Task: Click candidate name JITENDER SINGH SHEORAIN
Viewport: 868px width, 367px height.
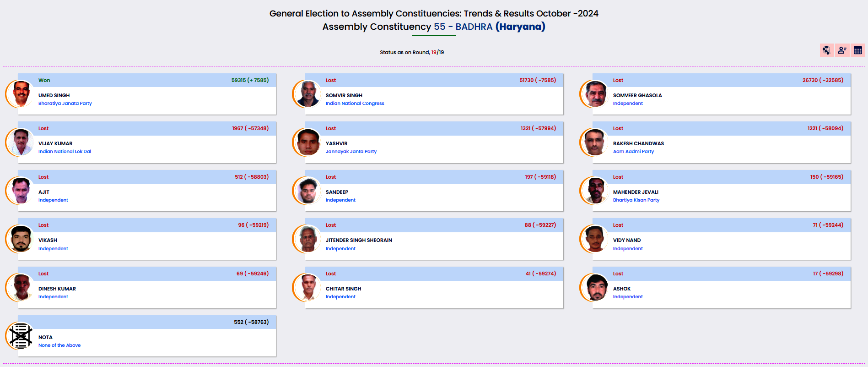Action: [359, 240]
